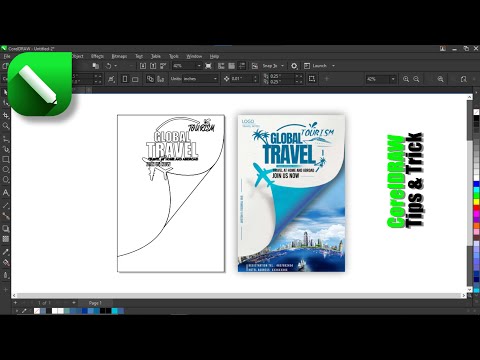Click the outline wireframe poster page
Viewport: 480px width, 360px height.
(171, 193)
